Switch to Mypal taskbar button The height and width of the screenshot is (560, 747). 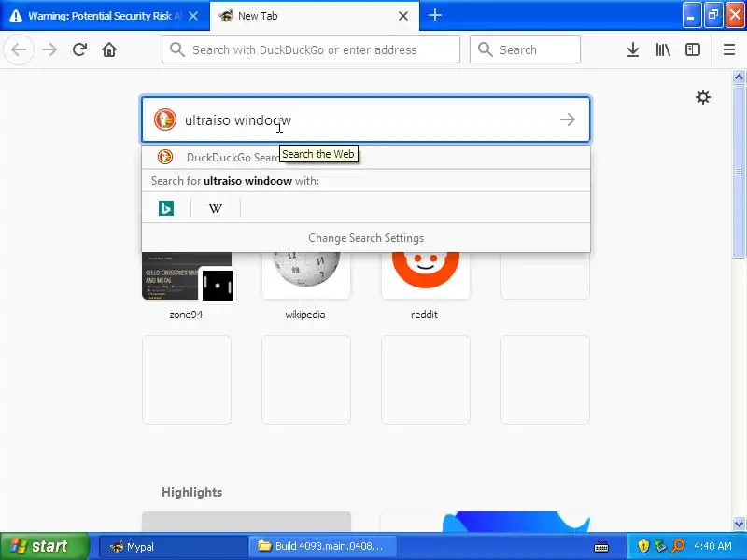point(173,546)
